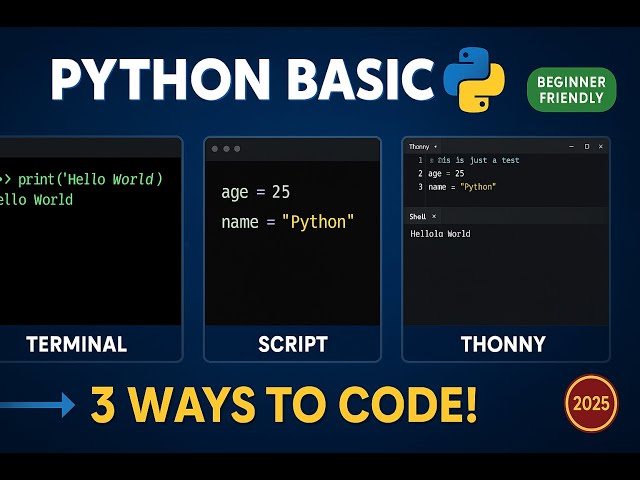
Task: Click the THONNY caption label
Action: [x=503, y=344]
